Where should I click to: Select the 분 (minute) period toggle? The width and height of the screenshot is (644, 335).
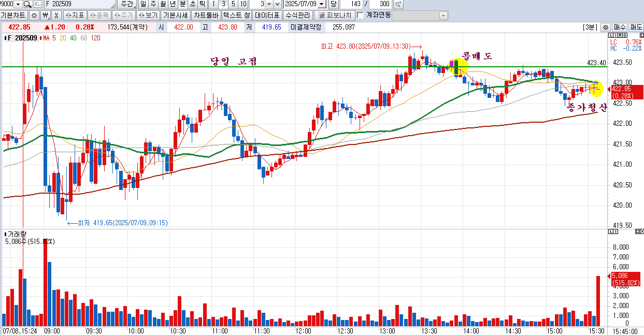pos(182,4)
